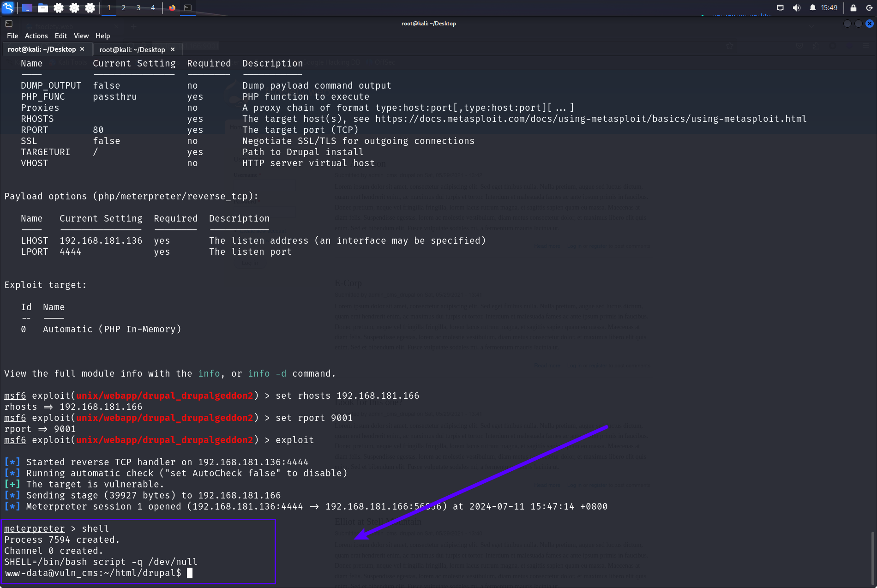Lock the screen with the padlock icon
Screen dimensions: 877x588
click(x=853, y=8)
